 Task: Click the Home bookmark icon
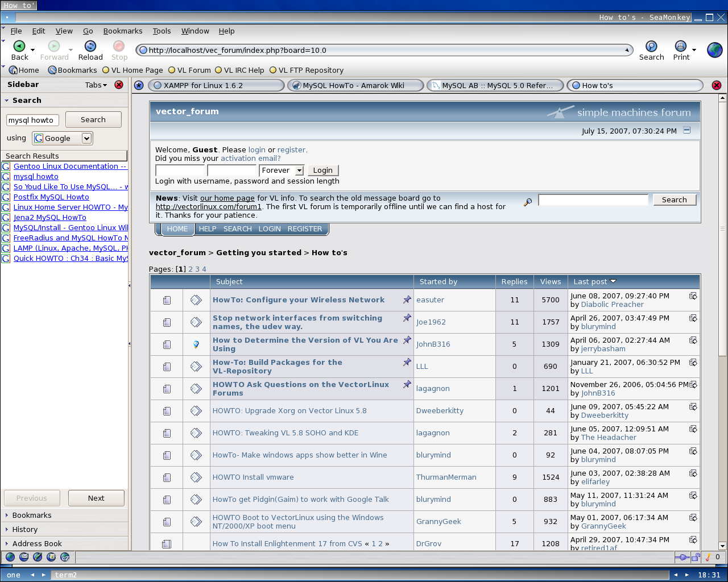tap(14, 70)
